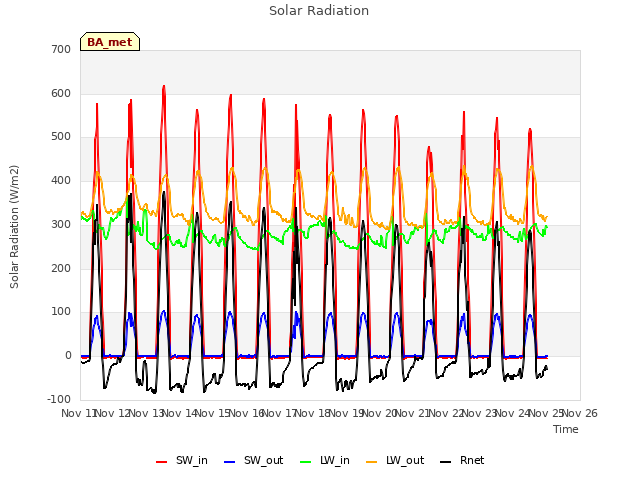Click the 600 y-axis tick label
The height and width of the screenshot is (480, 640).
[x=61, y=93]
